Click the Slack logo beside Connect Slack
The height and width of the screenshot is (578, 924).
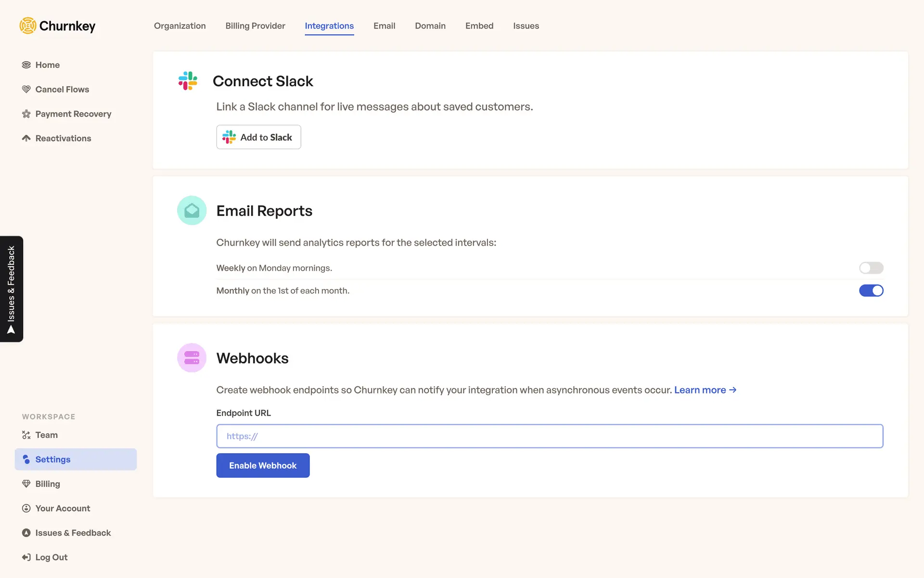[188, 81]
